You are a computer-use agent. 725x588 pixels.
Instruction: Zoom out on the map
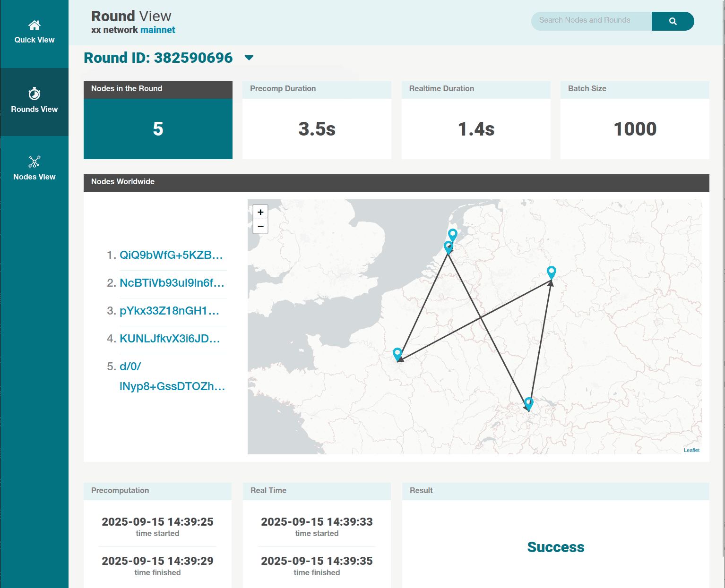260,227
